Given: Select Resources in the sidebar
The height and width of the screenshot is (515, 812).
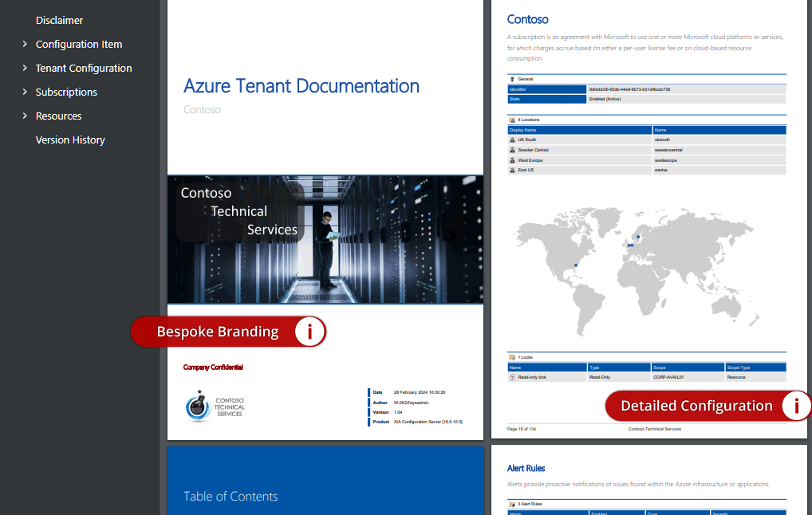Looking at the screenshot, I should pos(58,116).
